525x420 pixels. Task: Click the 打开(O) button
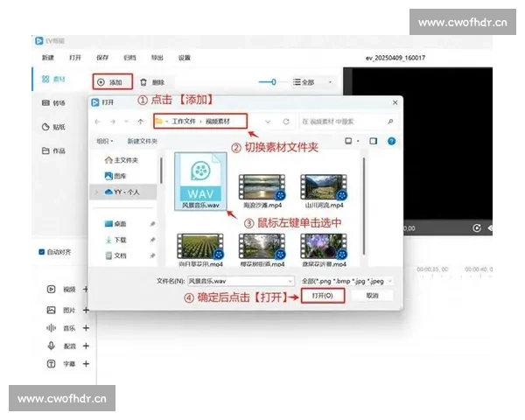point(322,296)
